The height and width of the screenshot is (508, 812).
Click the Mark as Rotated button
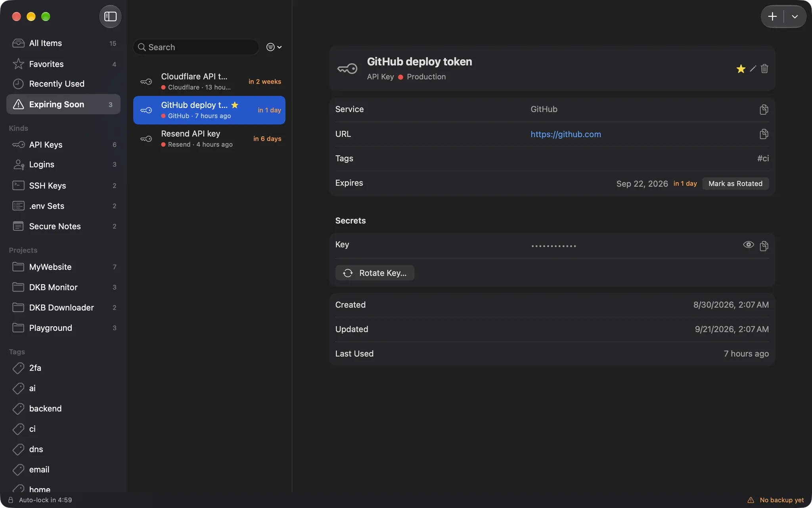(735, 183)
